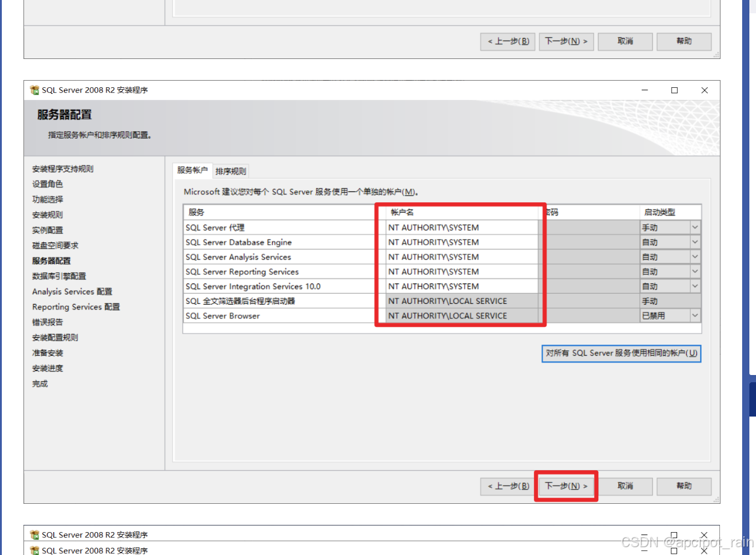Select SQL Server Integration Services 10.0 cell
The height and width of the screenshot is (555, 756).
(x=284, y=286)
